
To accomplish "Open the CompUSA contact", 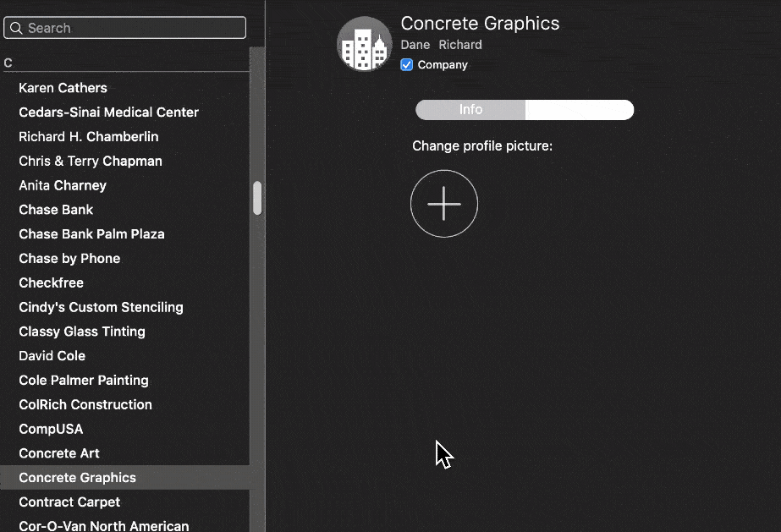I will 124,429.
